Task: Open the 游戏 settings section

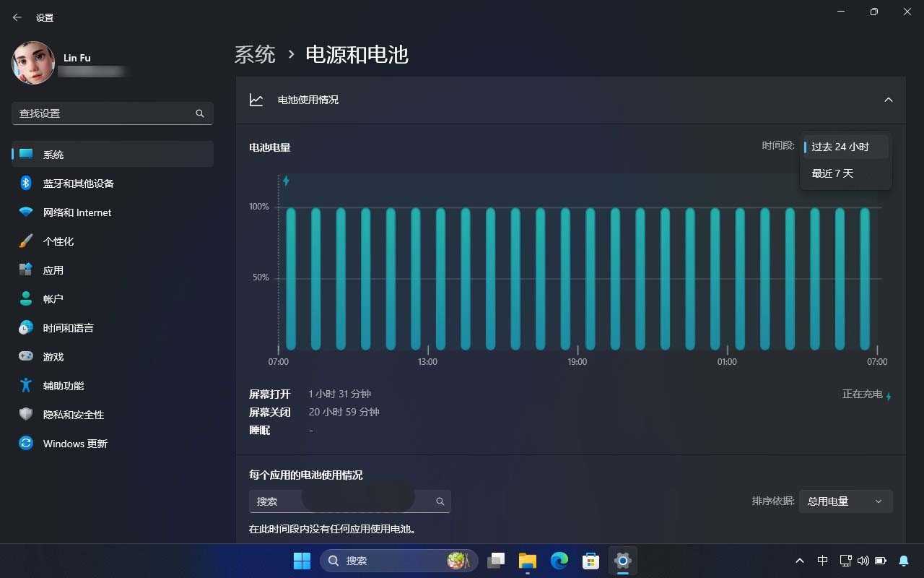Action: (53, 356)
